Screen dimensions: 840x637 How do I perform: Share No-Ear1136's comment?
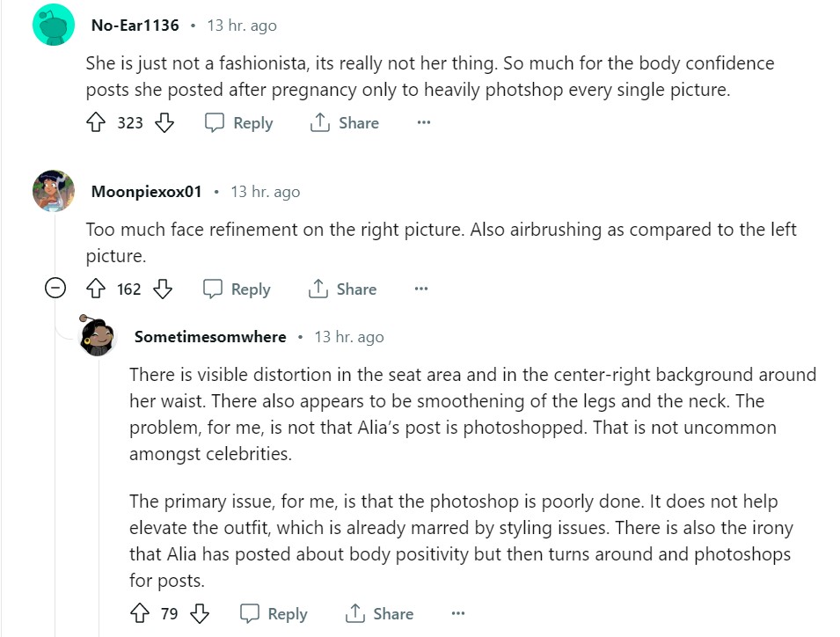click(x=345, y=123)
